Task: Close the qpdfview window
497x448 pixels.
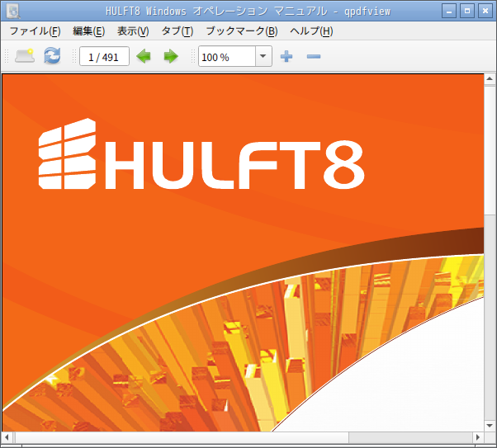Action: coord(485,11)
